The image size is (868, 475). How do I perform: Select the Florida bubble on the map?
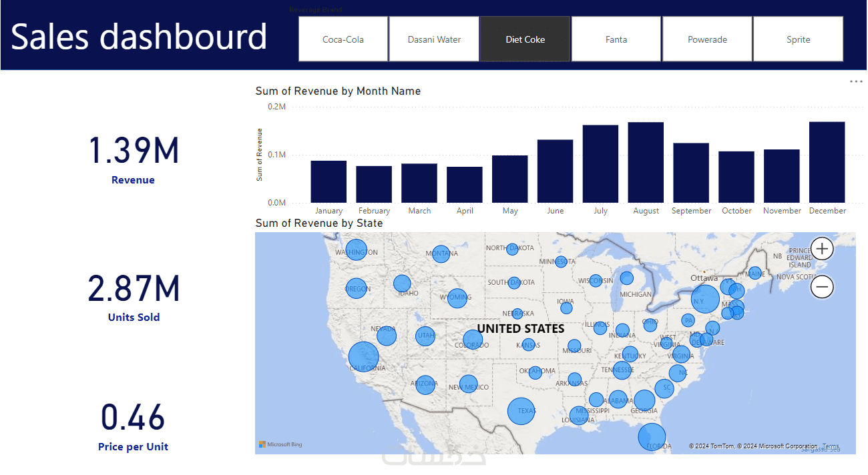point(652,437)
